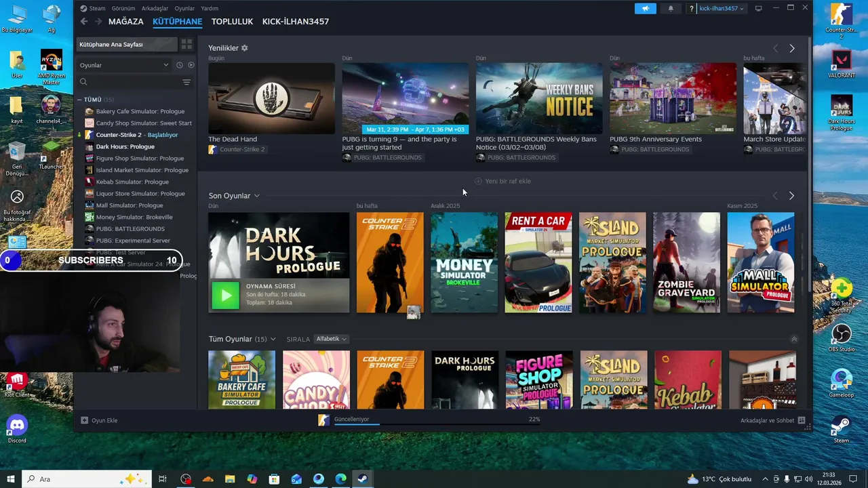This screenshot has width=868, height=488.
Task: Click the recent activity clock icon
Action: [180, 65]
